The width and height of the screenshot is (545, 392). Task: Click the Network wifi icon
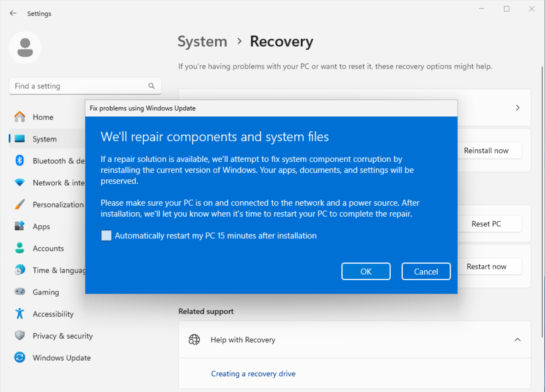(20, 183)
